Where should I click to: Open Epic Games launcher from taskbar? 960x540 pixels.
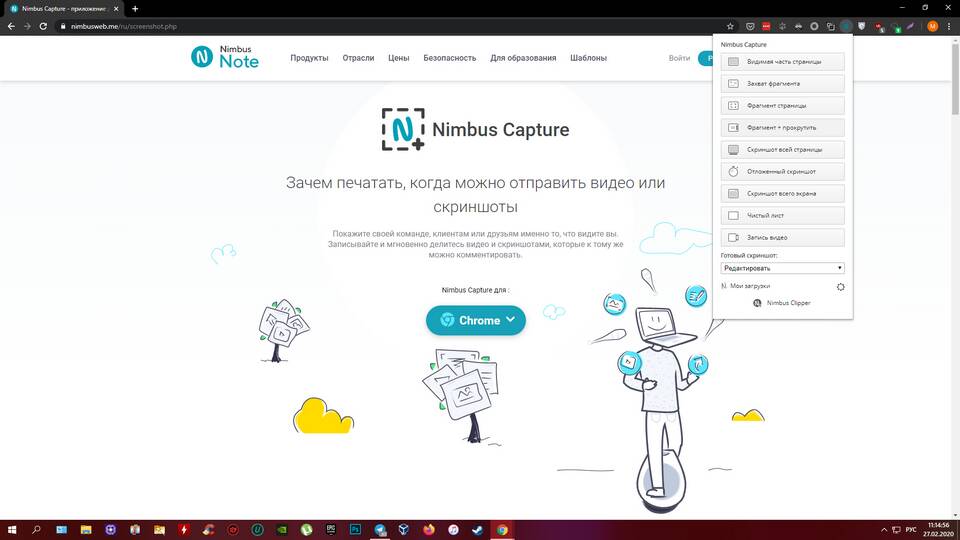[331, 530]
